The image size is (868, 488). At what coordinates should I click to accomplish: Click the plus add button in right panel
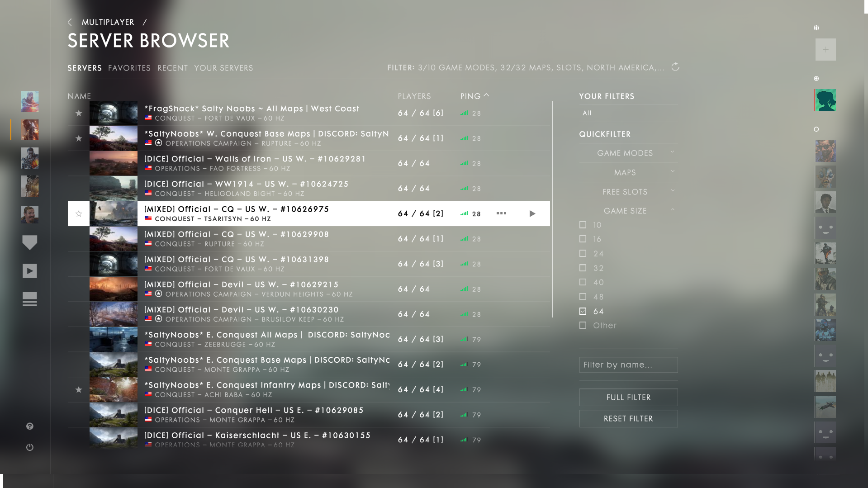click(x=825, y=50)
